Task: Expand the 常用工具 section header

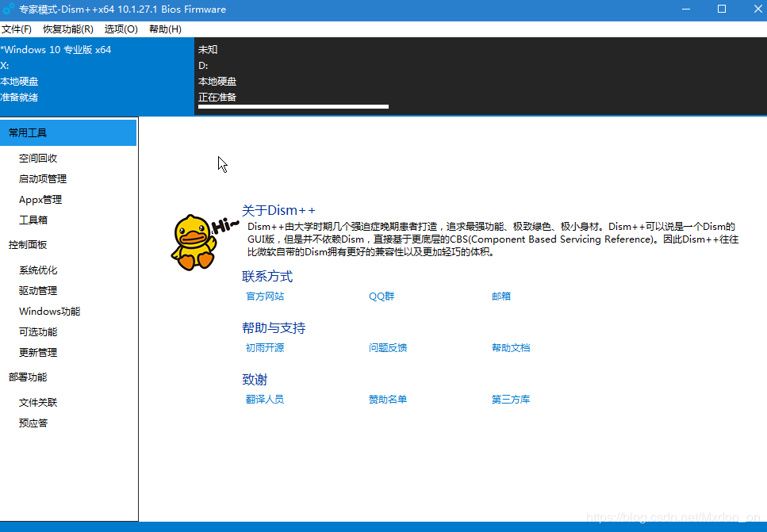Action: [27, 132]
